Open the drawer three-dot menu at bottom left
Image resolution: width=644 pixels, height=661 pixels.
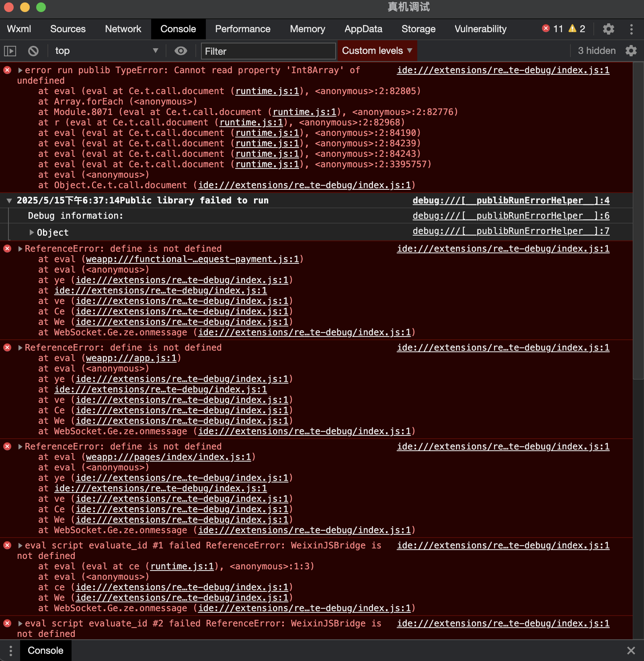click(x=10, y=651)
